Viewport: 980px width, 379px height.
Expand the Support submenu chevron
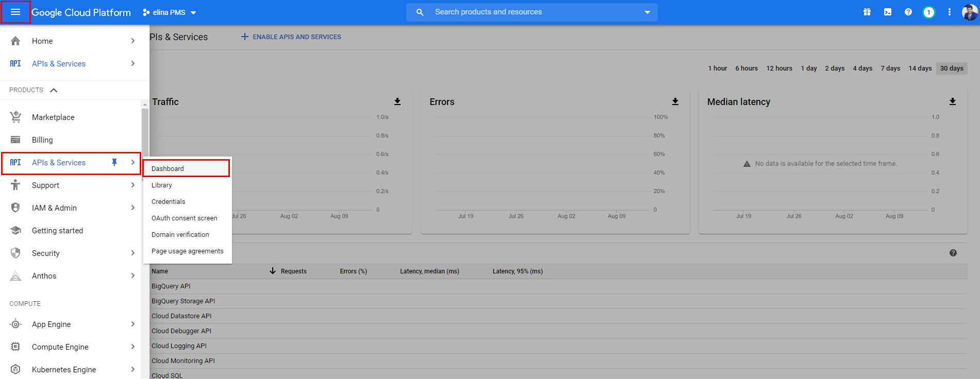point(133,185)
